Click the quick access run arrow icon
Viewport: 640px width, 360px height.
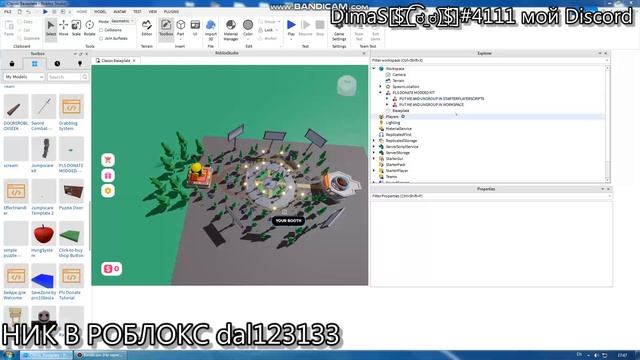click(x=45, y=12)
